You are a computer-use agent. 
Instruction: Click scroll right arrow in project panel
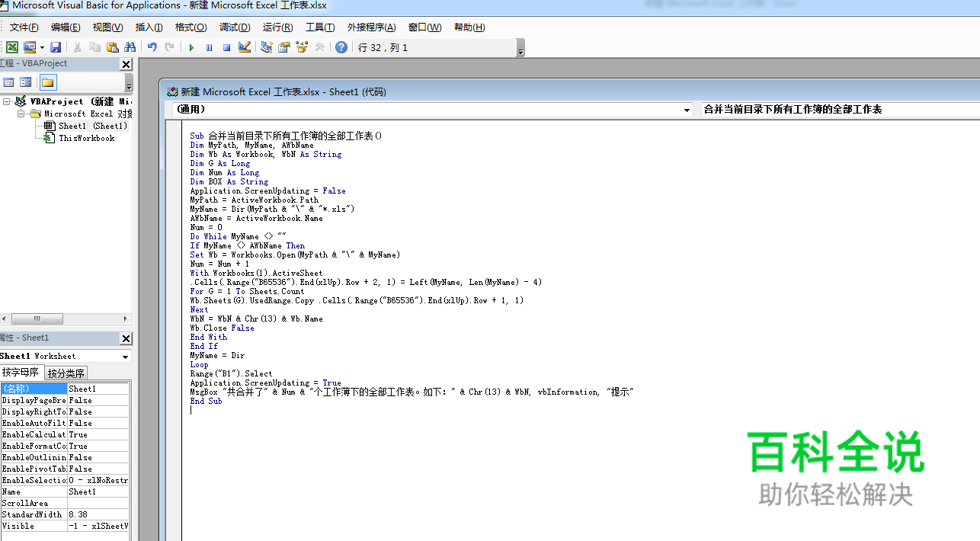126,319
